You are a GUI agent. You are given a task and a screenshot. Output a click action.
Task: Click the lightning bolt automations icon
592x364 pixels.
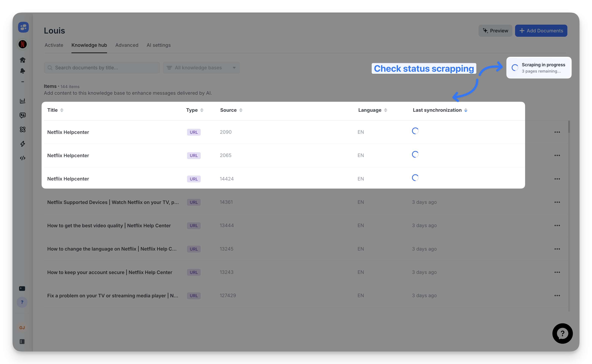coord(23,144)
